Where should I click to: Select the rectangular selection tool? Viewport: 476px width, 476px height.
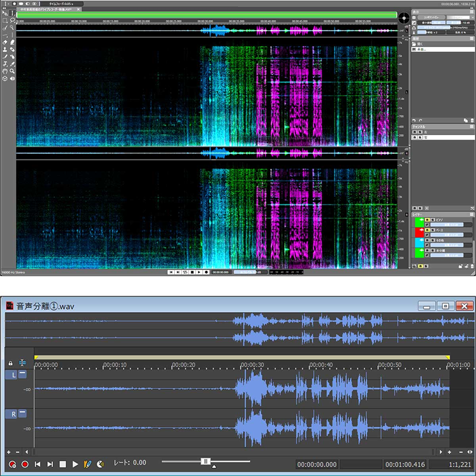4,20
